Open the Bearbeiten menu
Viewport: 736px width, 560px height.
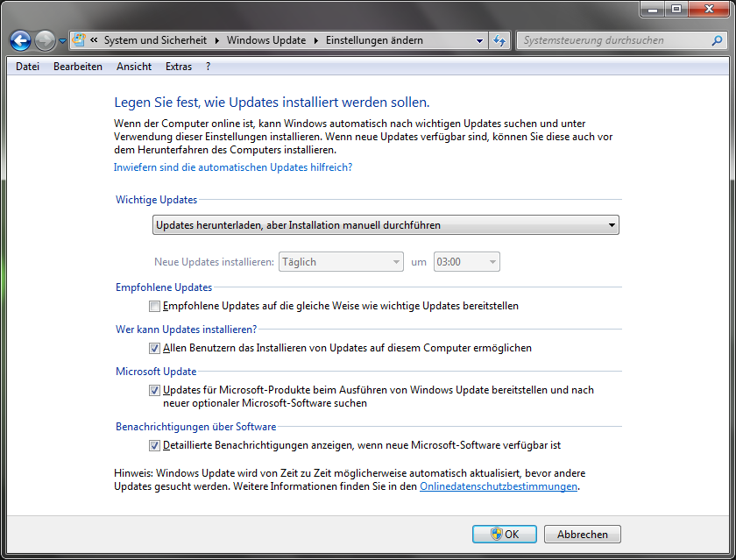(x=77, y=67)
